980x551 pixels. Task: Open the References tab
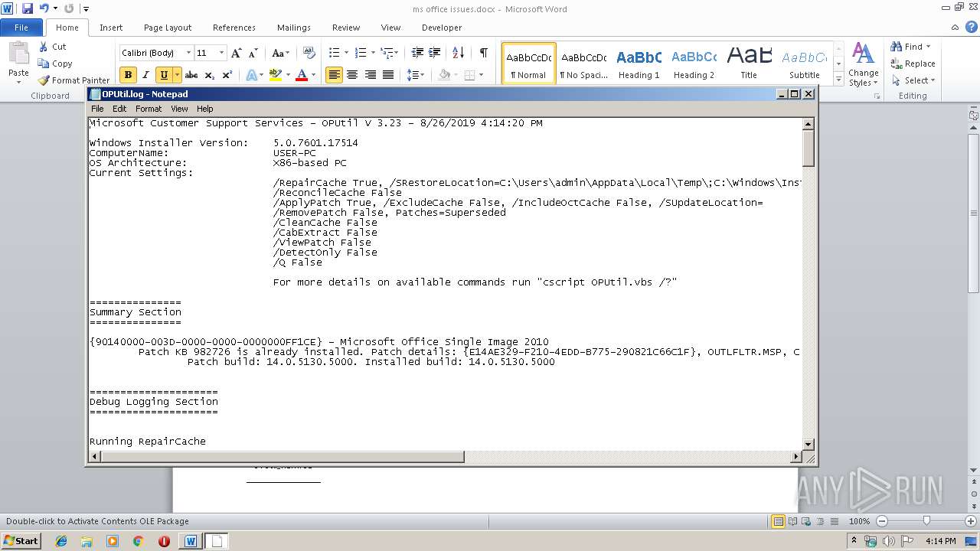[234, 28]
